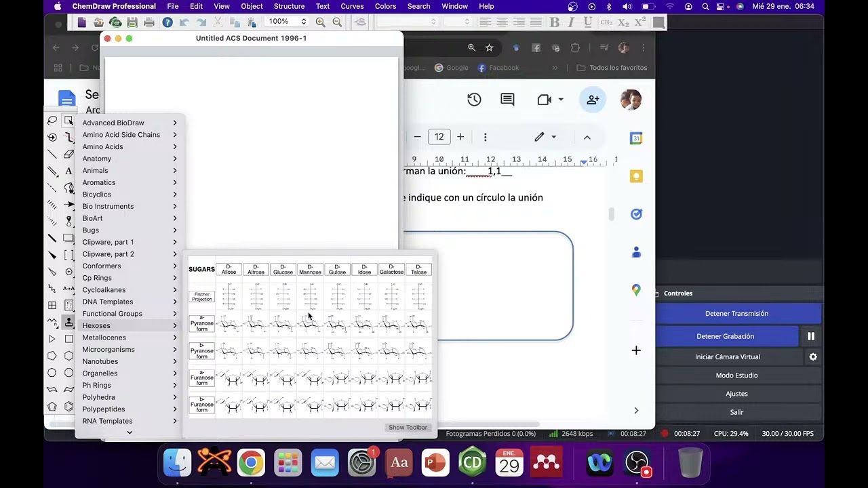This screenshot has height=488, width=868.
Task: Select the Orbital tool
Action: 68,222
